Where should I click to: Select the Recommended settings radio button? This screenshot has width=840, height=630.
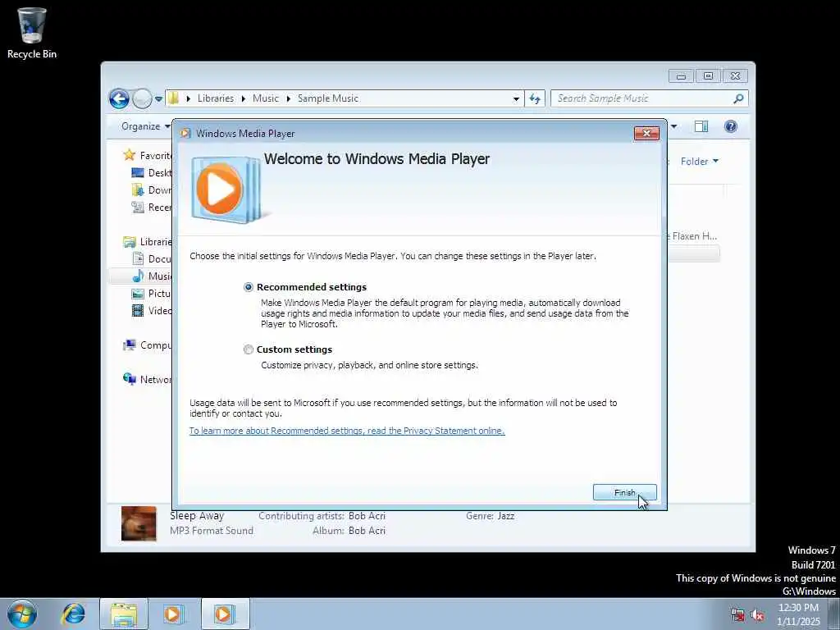(248, 287)
